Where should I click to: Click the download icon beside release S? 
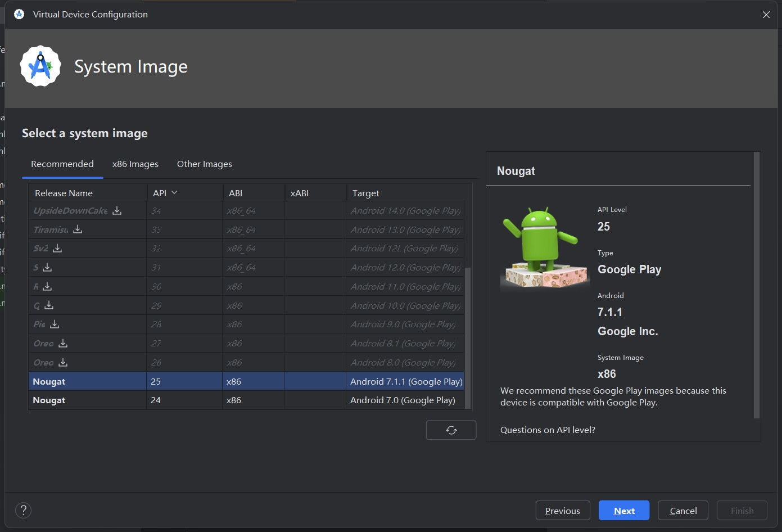[x=47, y=267]
